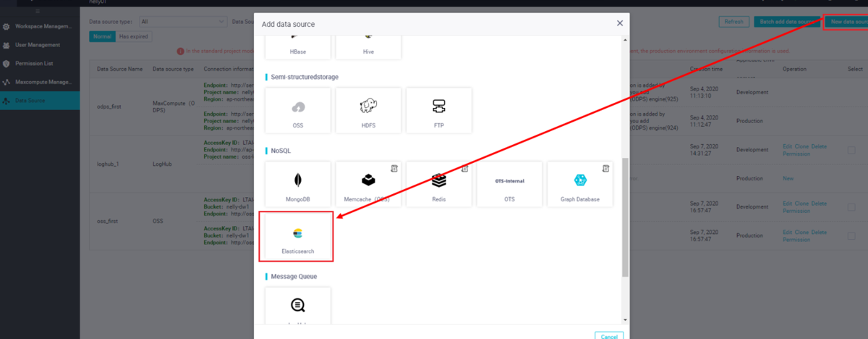
Task: Collapse the sidebar with the hamburger icon
Action: [x=38, y=12]
